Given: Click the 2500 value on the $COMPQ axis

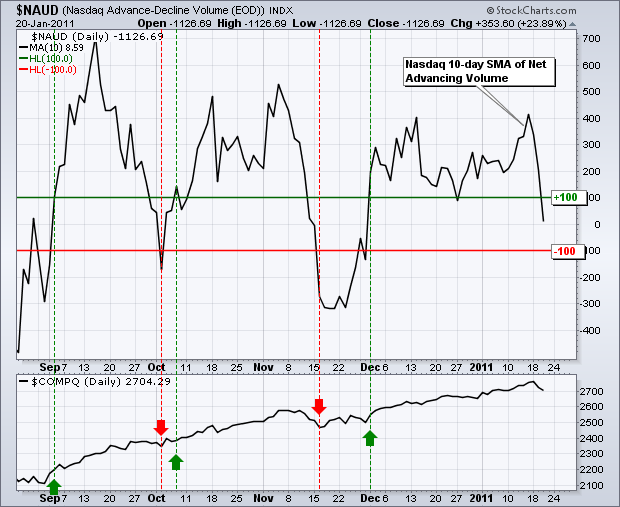Looking at the screenshot, I should pyautogui.click(x=592, y=423).
